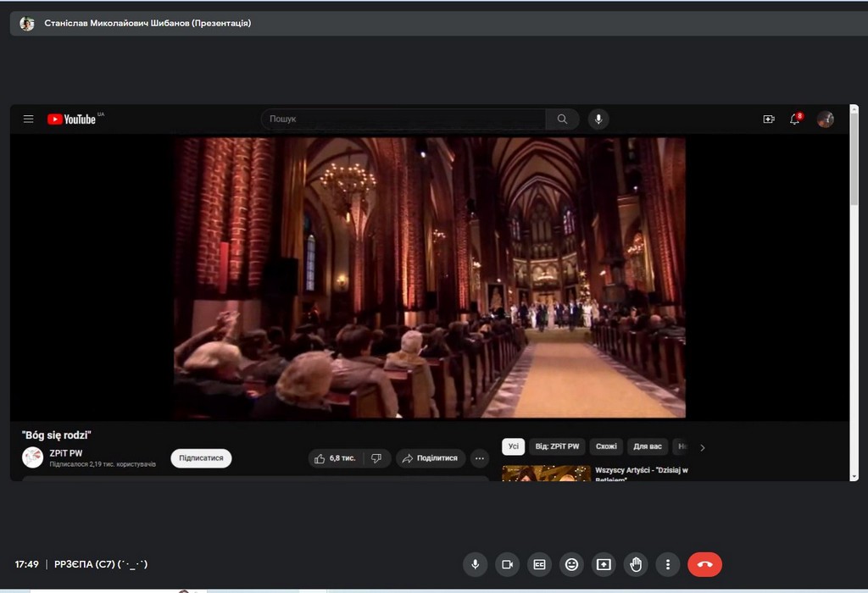
Task: Open the YouTube hamburger guide menu
Action: [29, 119]
